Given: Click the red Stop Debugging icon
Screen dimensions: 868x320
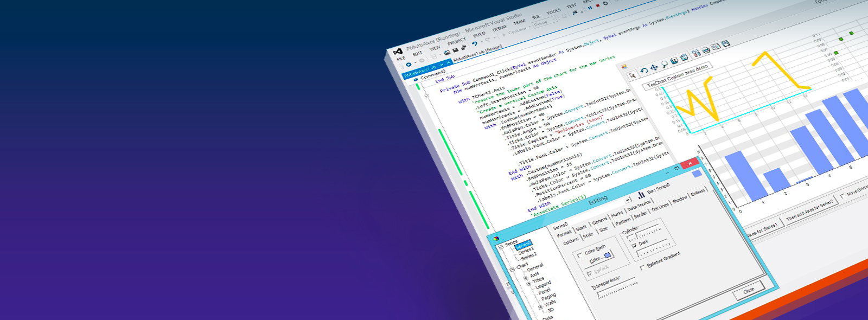Looking at the screenshot, I should pyautogui.click(x=597, y=6).
